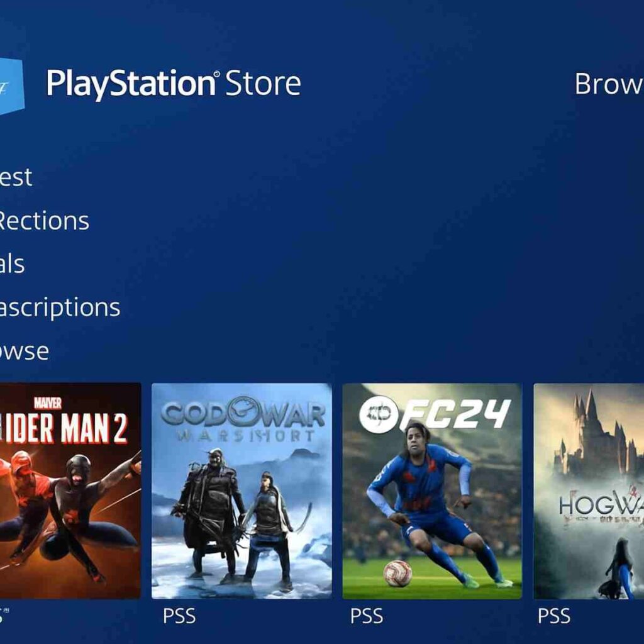The width and height of the screenshot is (644, 644).
Task: Click the PSS label under God of War
Action: [x=179, y=616]
